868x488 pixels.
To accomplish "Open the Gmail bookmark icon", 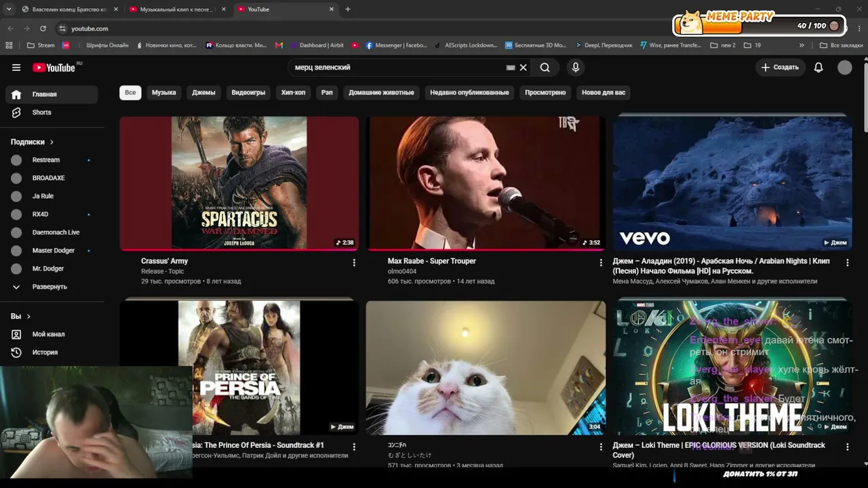I will 279,45.
